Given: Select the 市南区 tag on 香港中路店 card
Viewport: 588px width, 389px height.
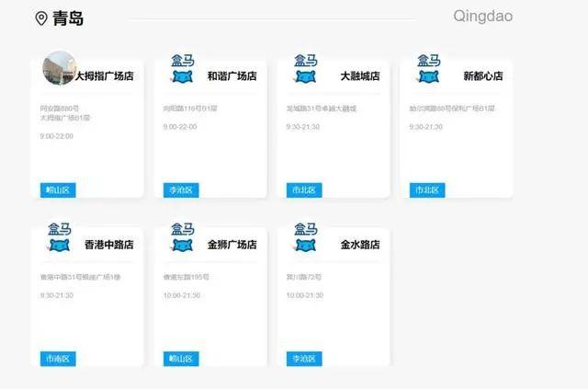Looking at the screenshot, I should [58, 359].
